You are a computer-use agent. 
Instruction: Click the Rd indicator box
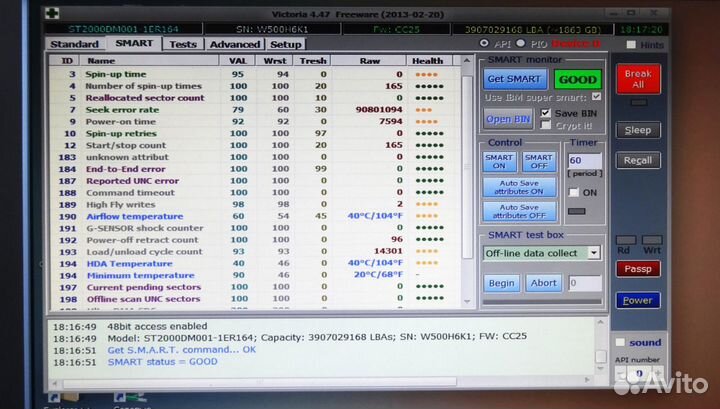[624, 236]
